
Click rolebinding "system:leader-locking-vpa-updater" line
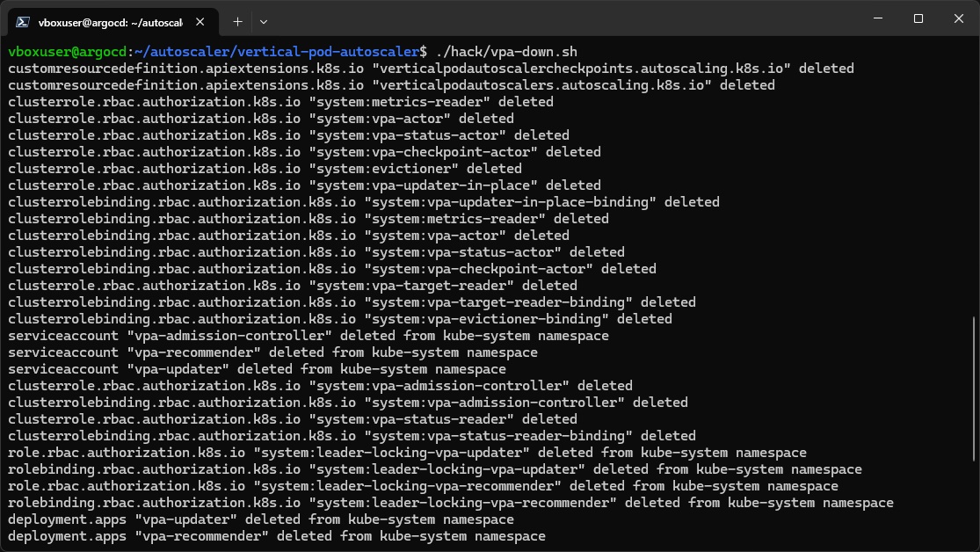[x=435, y=469]
